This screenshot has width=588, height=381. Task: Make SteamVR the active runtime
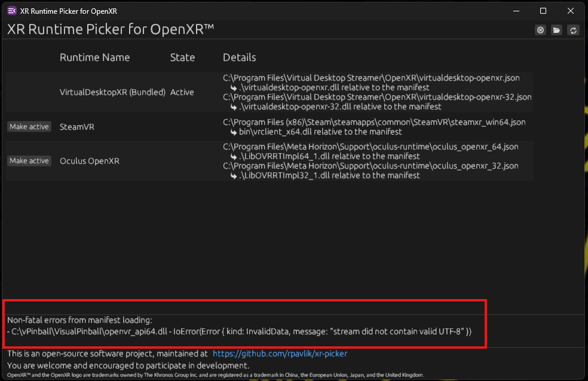coord(29,127)
